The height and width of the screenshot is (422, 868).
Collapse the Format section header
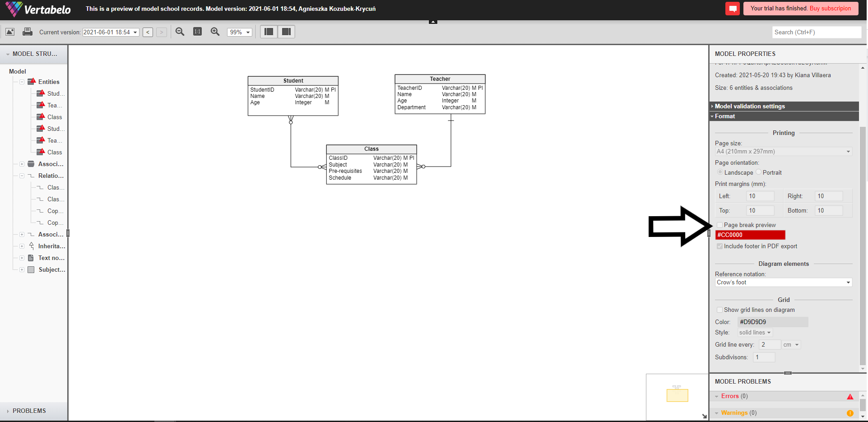784,116
